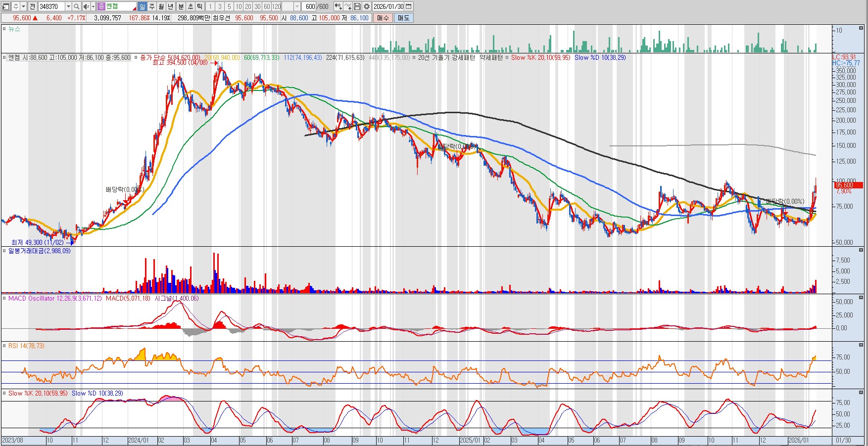Expand the arrow next to speaker icon
The width and height of the screenshot is (868, 446).
pos(93,6)
